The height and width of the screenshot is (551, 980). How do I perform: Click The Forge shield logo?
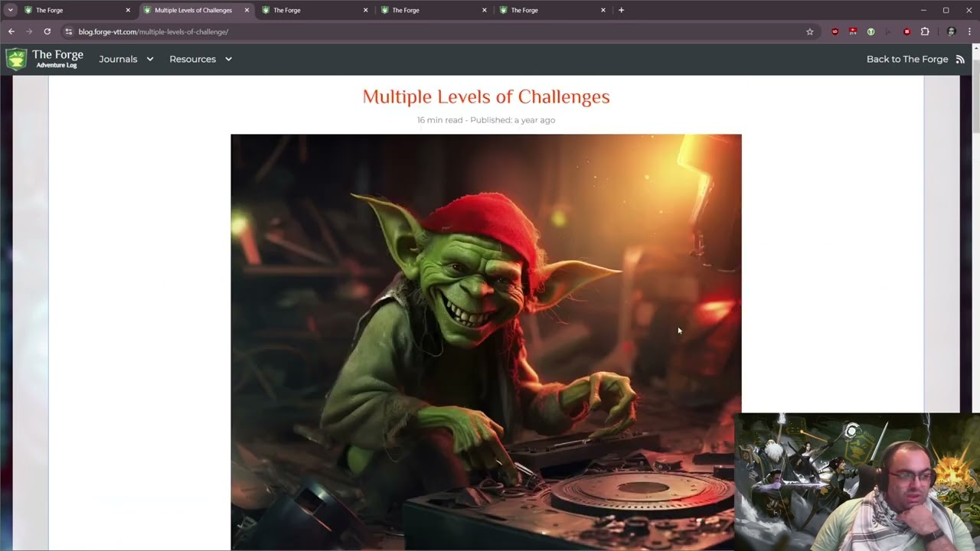pyautogui.click(x=16, y=59)
